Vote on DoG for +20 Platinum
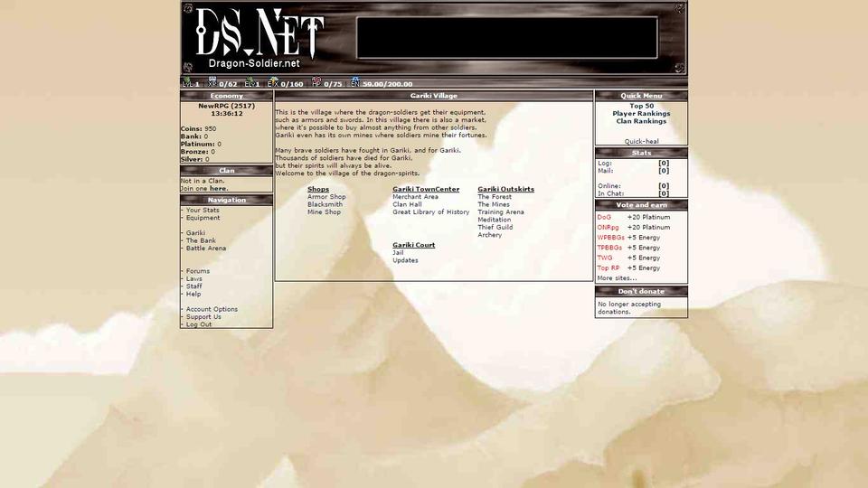868x488 pixels. [x=604, y=217]
